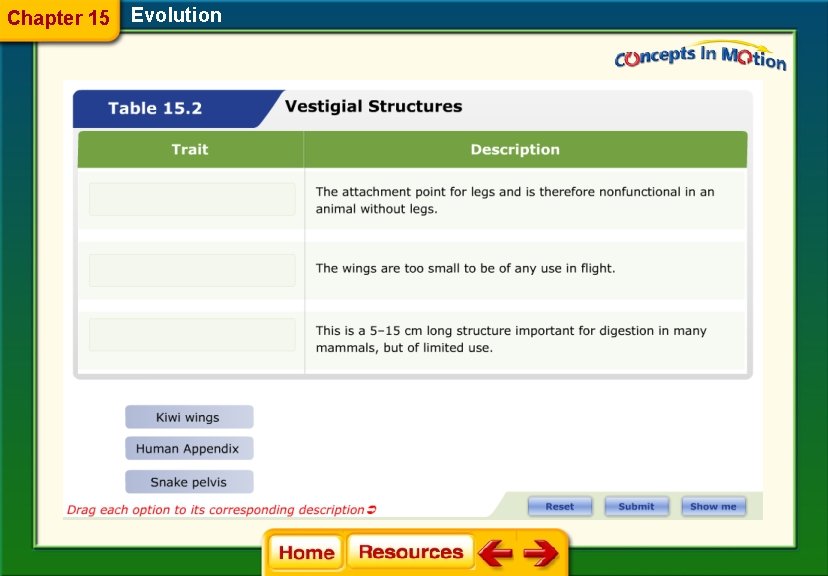Click the forward arrow navigation icon
This screenshot has width=828, height=576.
tap(541, 553)
